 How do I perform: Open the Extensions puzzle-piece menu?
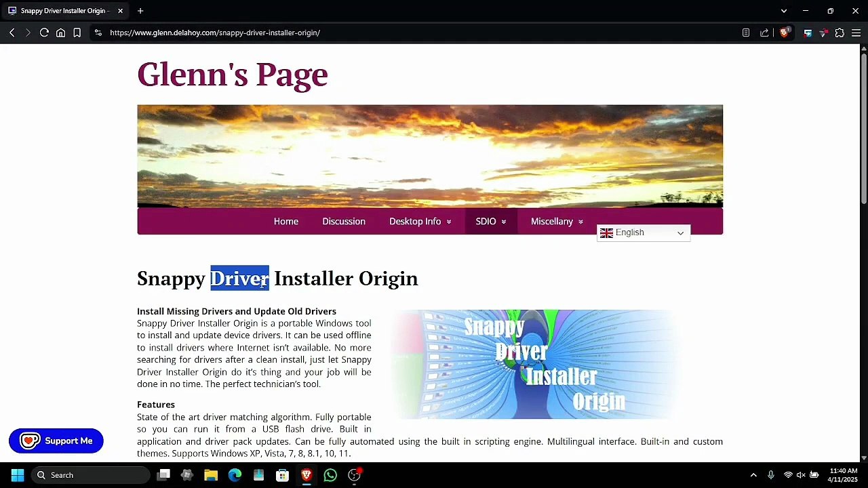coord(840,33)
